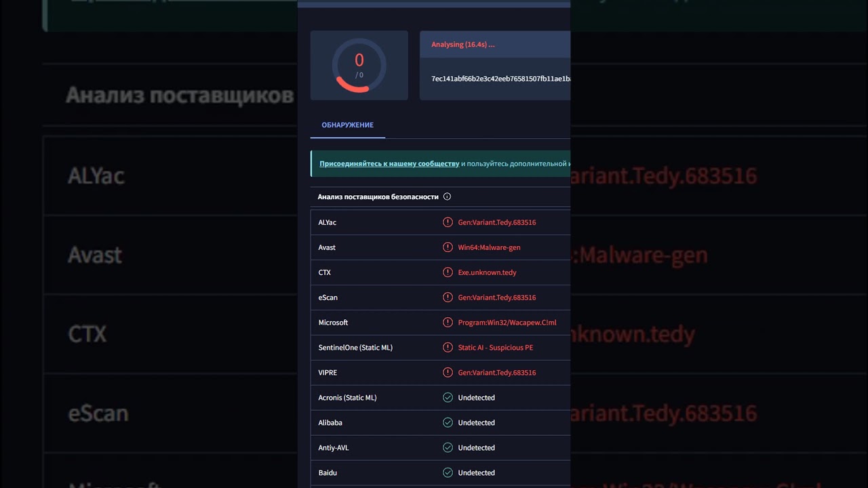Click the red alert icon in Avast row
868x488 pixels.
tap(448, 247)
